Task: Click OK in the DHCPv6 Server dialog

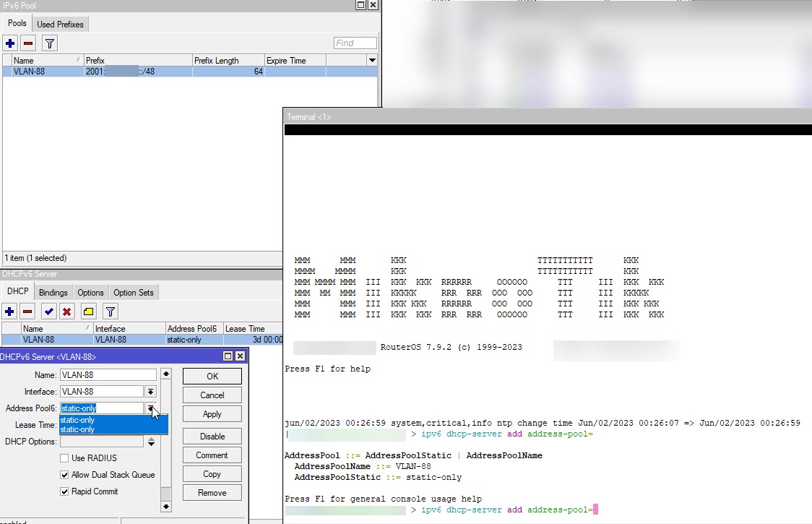Action: point(212,377)
